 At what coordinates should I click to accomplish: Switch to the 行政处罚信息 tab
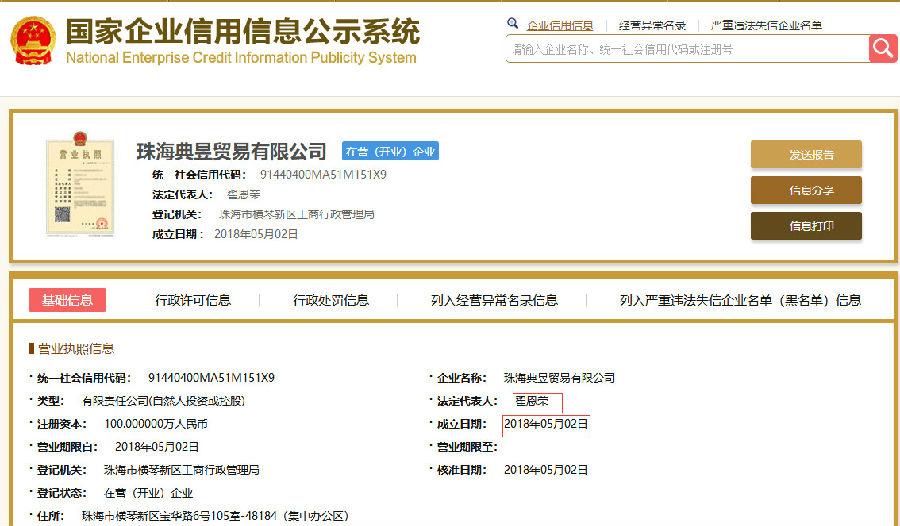(x=331, y=300)
